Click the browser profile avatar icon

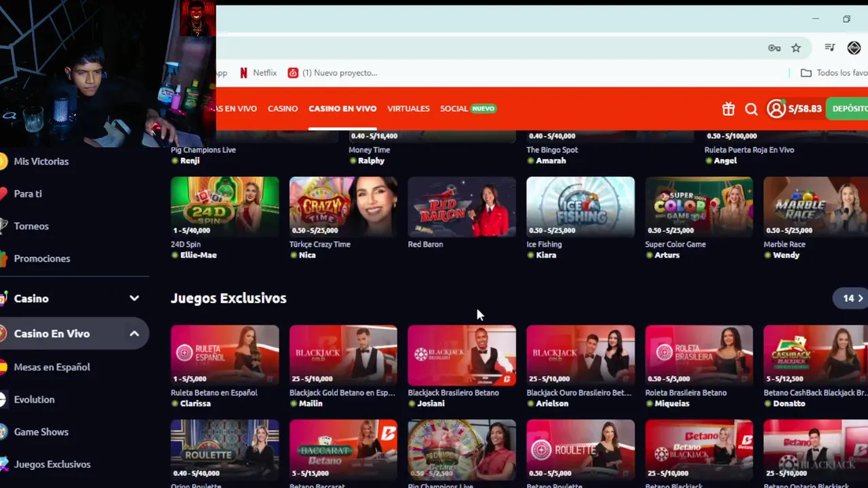point(854,47)
